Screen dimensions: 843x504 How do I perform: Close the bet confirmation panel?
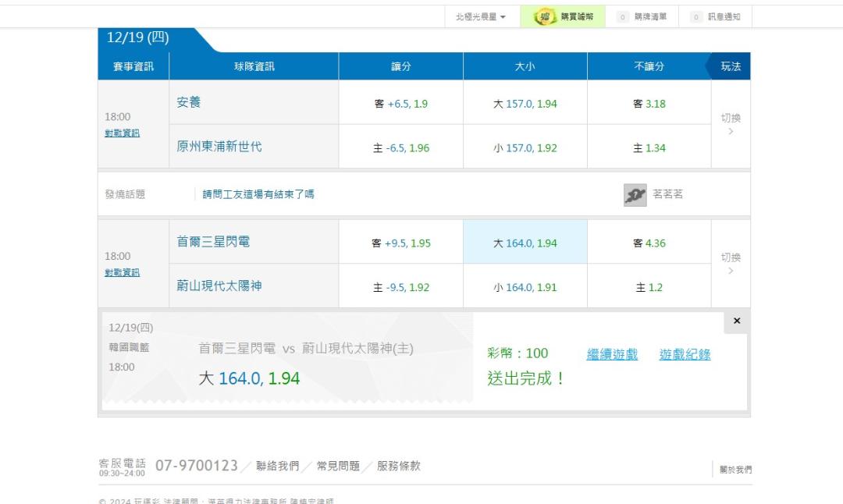pos(737,321)
